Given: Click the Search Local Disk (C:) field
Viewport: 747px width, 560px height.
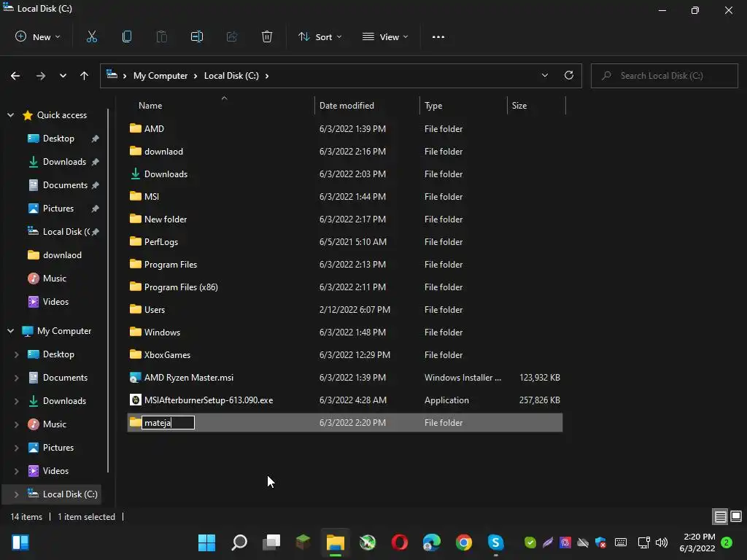Looking at the screenshot, I should pyautogui.click(x=664, y=76).
